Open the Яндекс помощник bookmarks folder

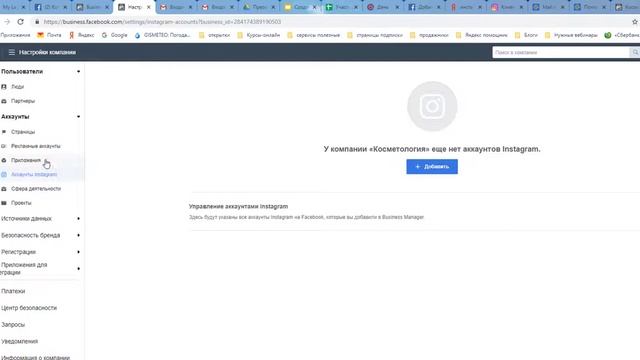point(482,35)
